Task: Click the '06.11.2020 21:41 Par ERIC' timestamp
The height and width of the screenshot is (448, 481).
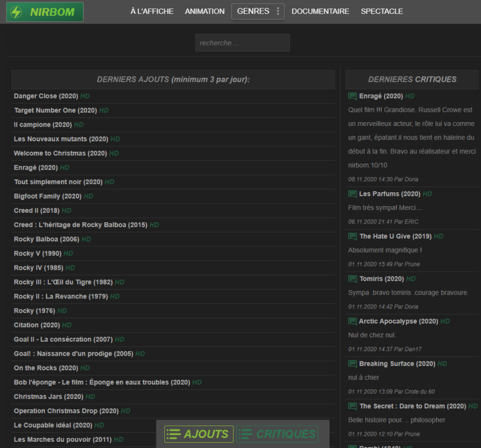Action: coord(383,222)
